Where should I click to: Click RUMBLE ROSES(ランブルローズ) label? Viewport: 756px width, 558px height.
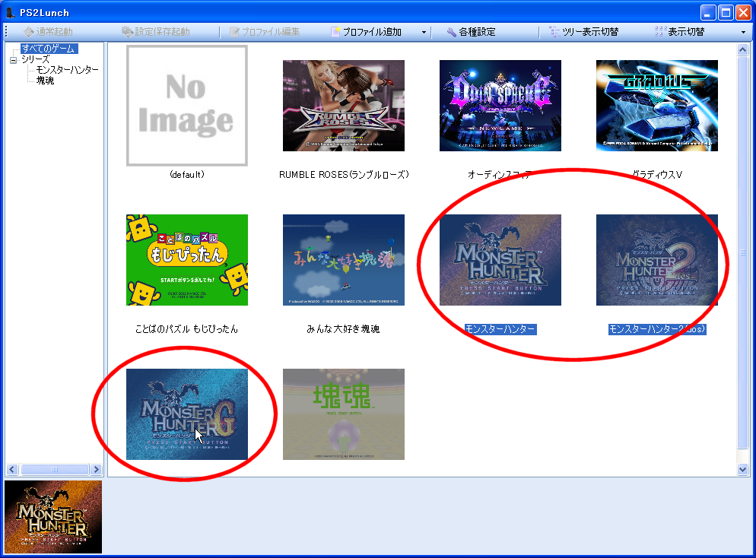(x=344, y=174)
